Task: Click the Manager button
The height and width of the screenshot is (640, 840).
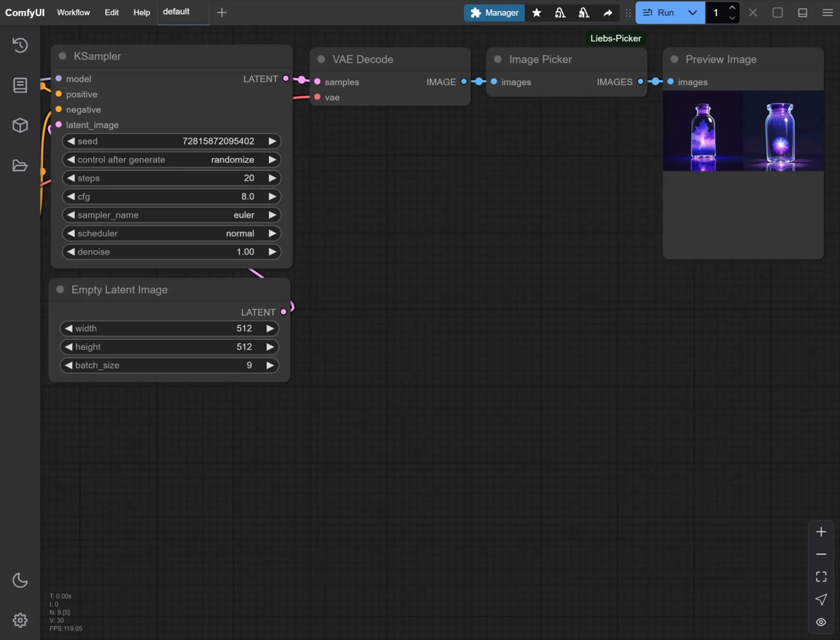Action: 494,12
